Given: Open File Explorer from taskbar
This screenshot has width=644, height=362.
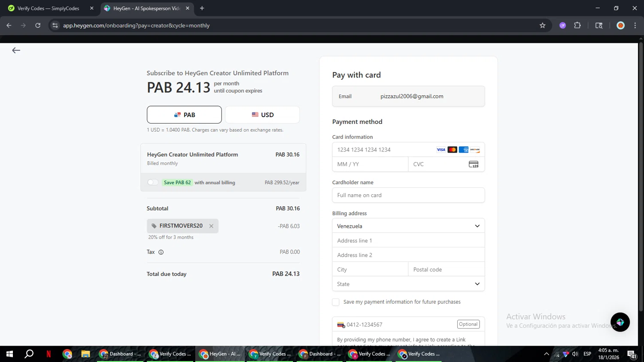Looking at the screenshot, I should click(85, 354).
